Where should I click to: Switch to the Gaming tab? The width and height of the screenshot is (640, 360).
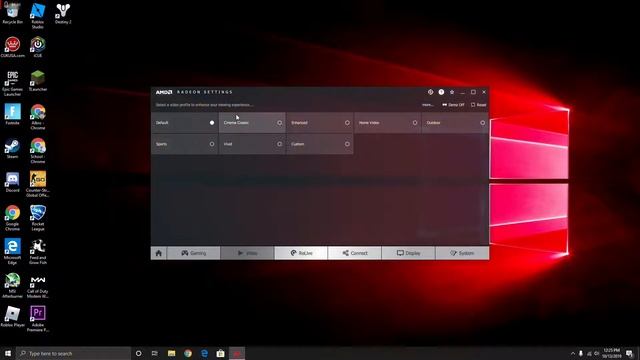point(193,253)
